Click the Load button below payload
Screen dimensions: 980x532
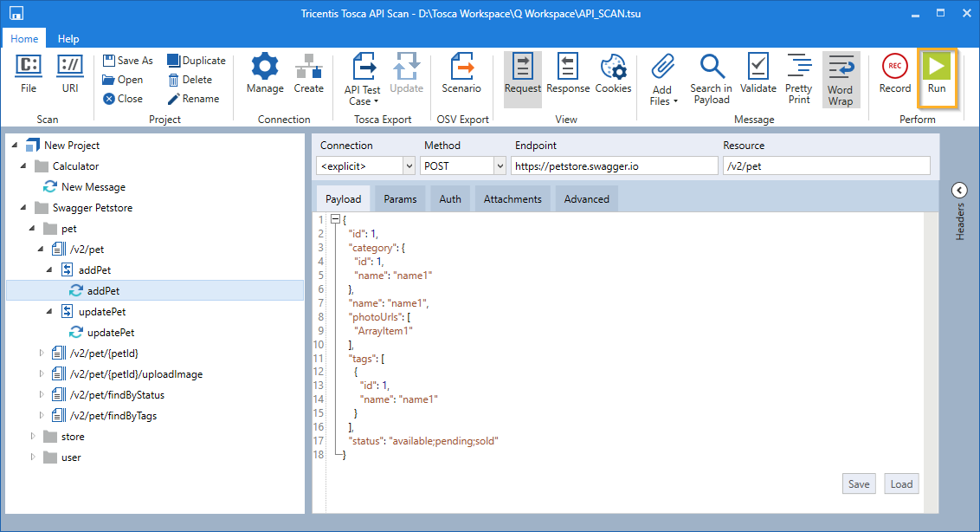[901, 484]
